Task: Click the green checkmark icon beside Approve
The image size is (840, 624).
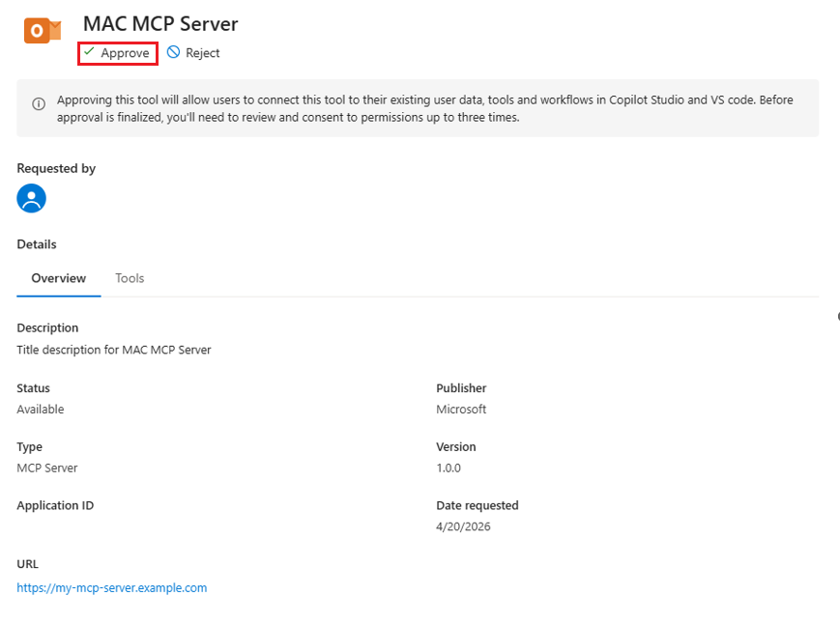Action: [x=89, y=52]
